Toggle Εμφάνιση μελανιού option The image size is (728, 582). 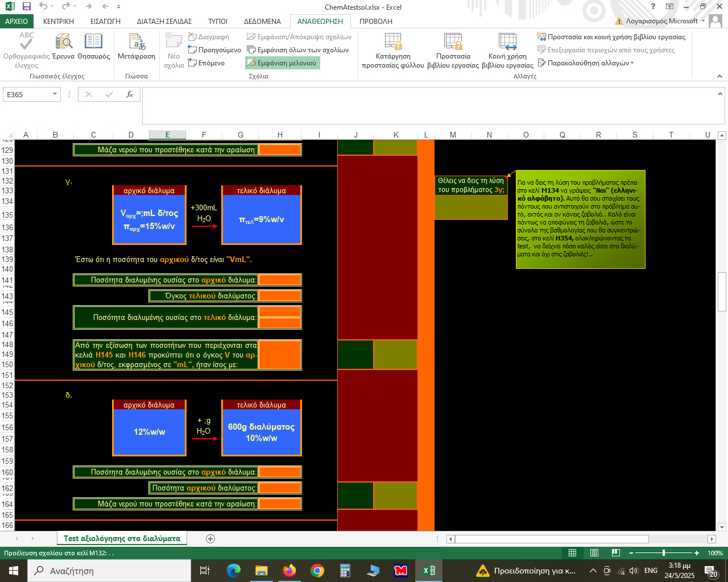pos(283,63)
